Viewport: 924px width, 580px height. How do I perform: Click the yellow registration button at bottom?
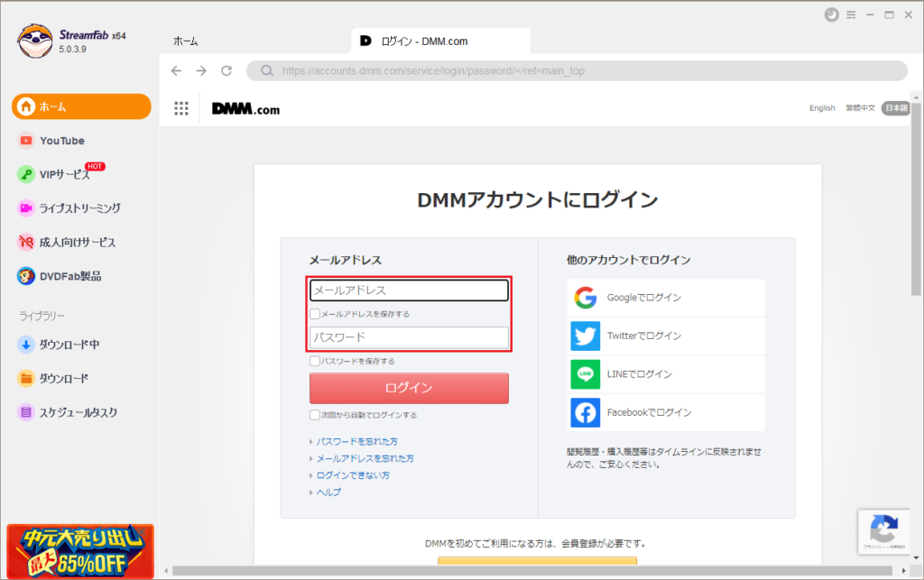[x=538, y=560]
